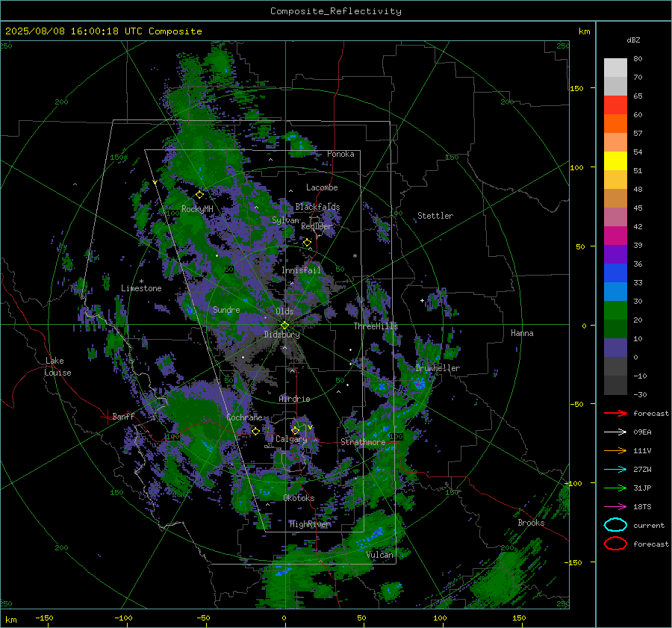Click the Limestone label
Image resolution: width=672 pixels, height=628 pixels.
click(x=141, y=288)
